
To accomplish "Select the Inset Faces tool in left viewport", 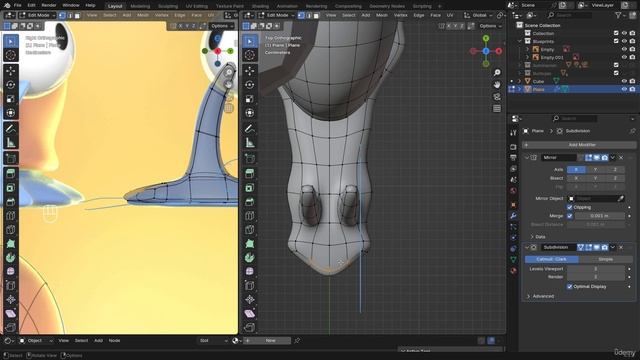I will (11, 188).
